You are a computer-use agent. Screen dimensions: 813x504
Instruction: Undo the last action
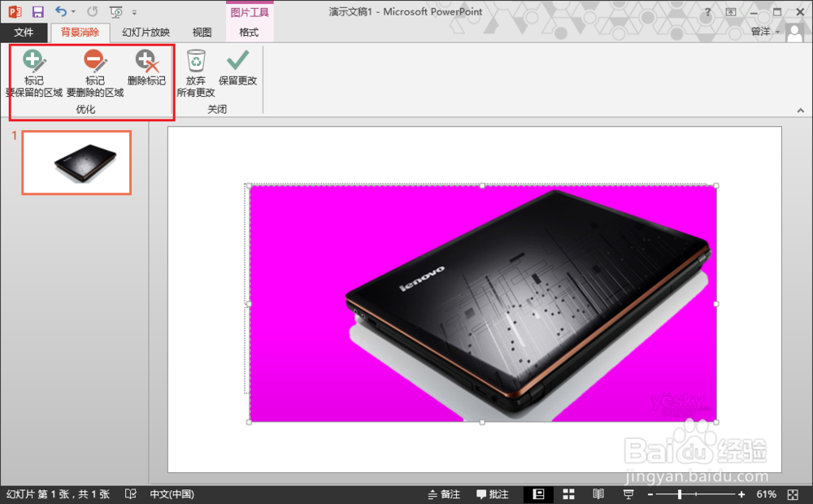pos(61,11)
